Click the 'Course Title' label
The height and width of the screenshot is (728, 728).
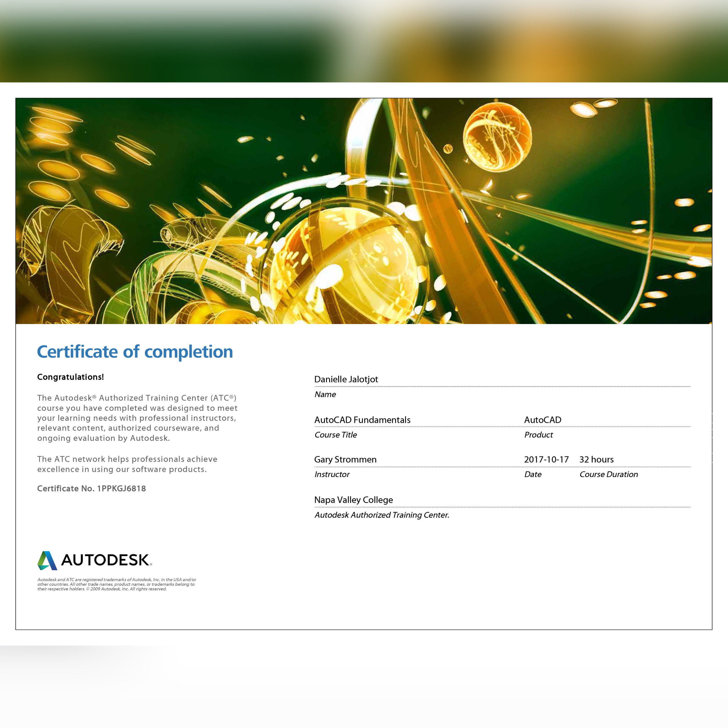click(x=335, y=435)
